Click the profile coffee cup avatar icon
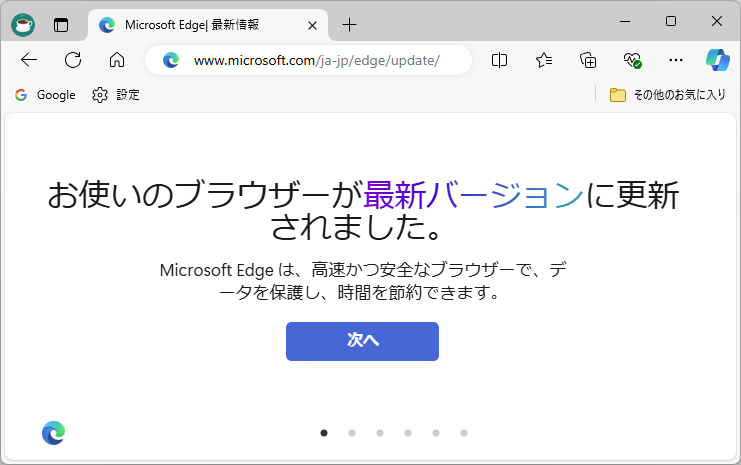The height and width of the screenshot is (465, 741). point(22,25)
